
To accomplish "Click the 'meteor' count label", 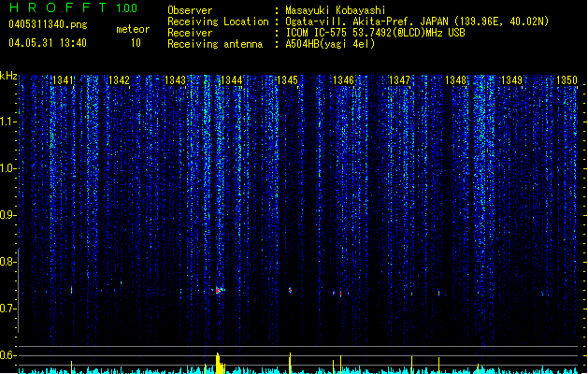I will click(x=133, y=29).
